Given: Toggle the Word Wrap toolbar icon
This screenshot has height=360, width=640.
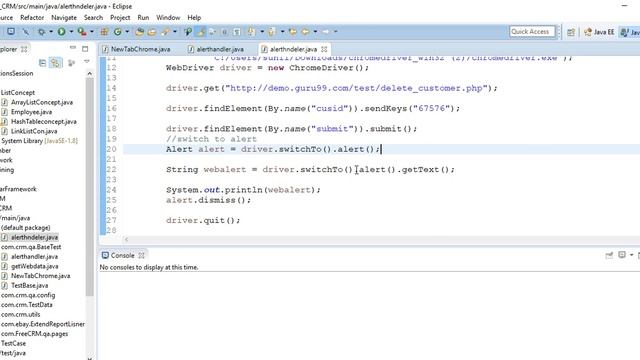Looking at the screenshot, I should pyautogui.click(x=212, y=31).
